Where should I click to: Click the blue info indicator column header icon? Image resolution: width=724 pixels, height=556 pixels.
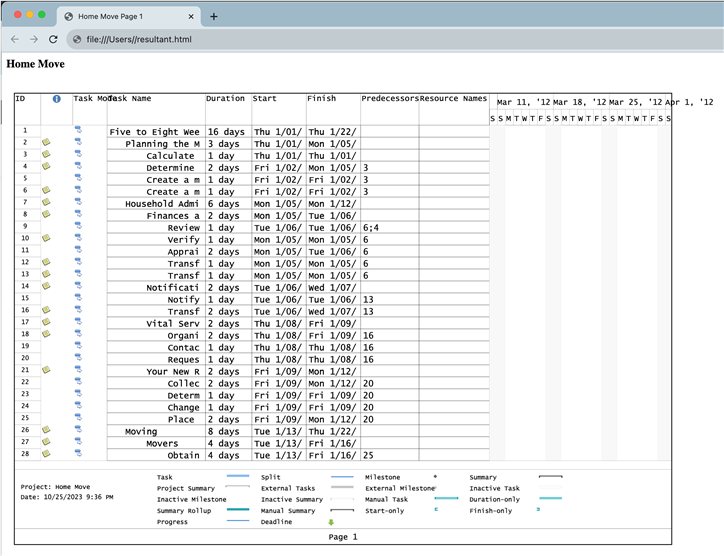pyautogui.click(x=57, y=99)
